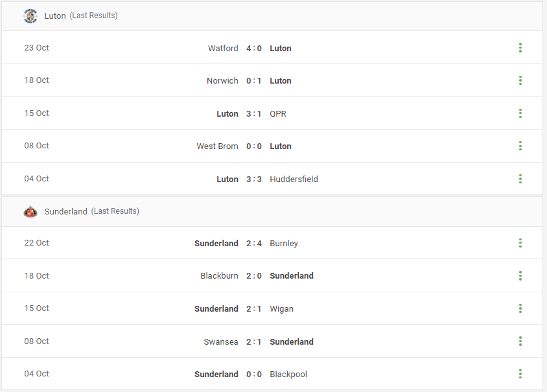Click the Huddersfield team name

click(294, 179)
